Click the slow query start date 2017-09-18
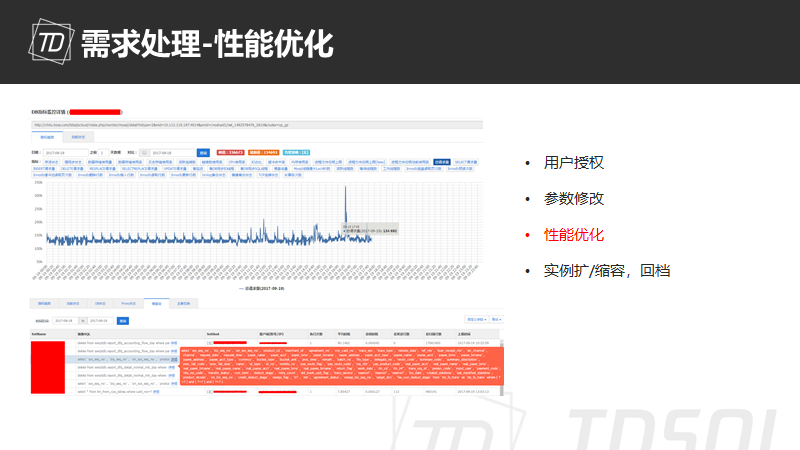The image size is (800, 450). click(x=65, y=321)
